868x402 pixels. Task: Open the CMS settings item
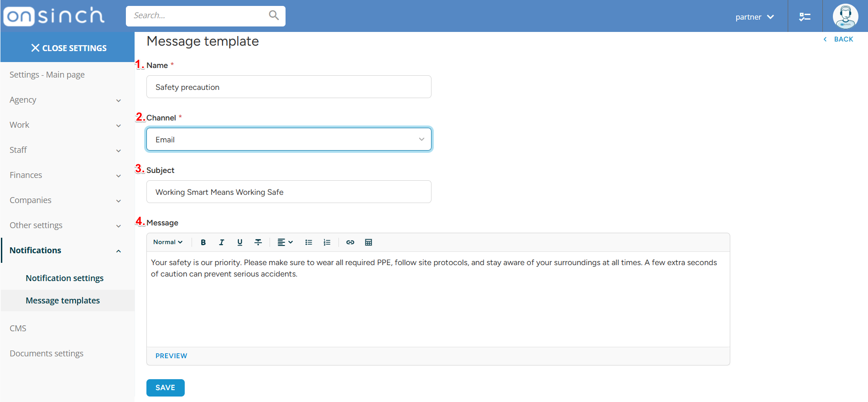(x=18, y=329)
